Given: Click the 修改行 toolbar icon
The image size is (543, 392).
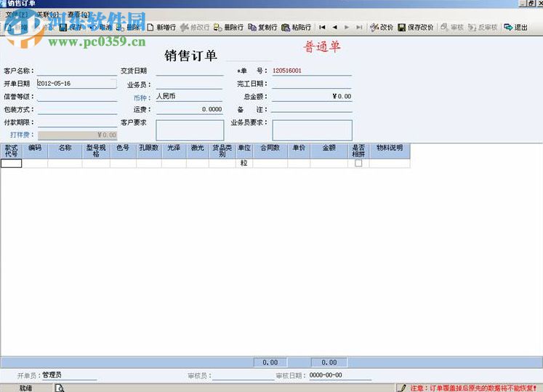Looking at the screenshot, I should tap(184, 28).
